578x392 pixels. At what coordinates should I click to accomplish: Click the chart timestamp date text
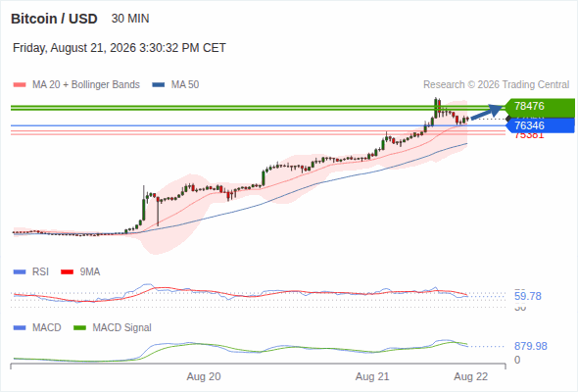120,48
